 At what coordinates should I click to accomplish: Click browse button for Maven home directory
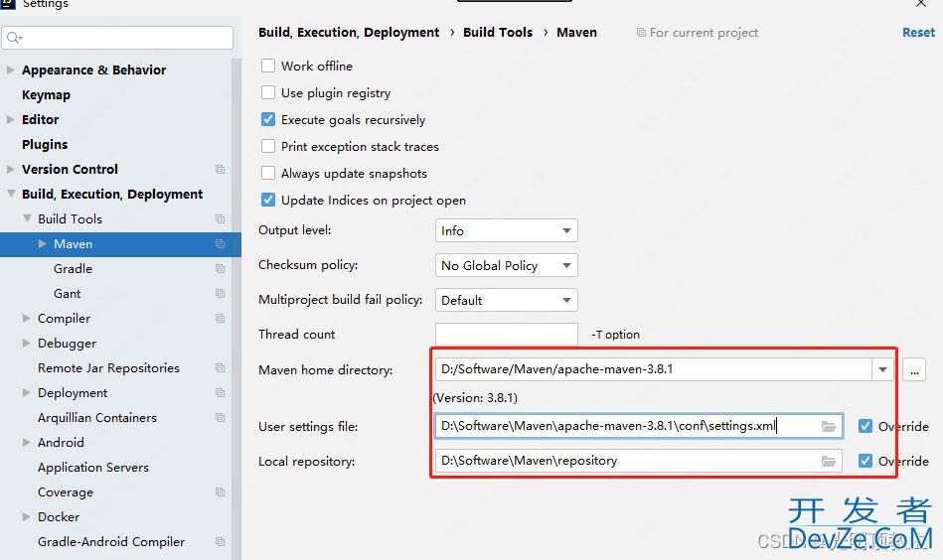coord(914,369)
